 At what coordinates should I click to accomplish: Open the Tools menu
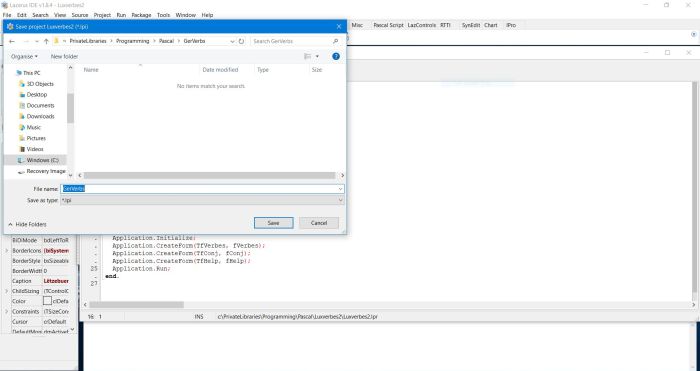point(163,15)
